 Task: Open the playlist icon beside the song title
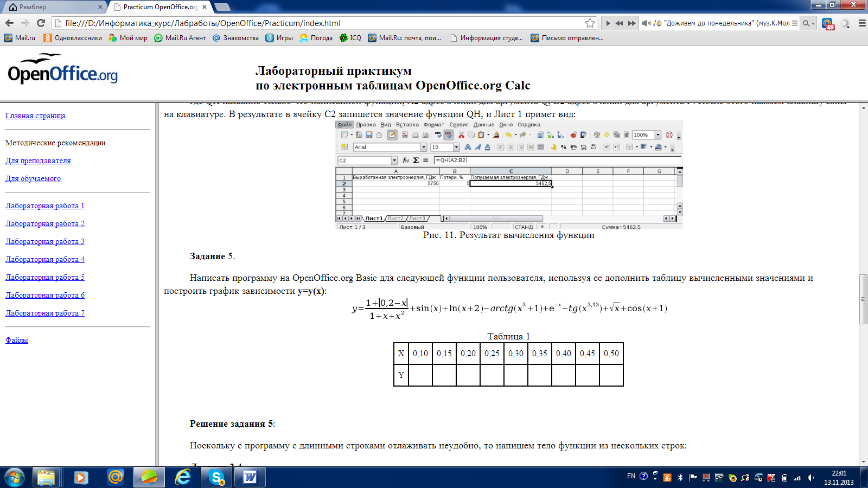795,23
